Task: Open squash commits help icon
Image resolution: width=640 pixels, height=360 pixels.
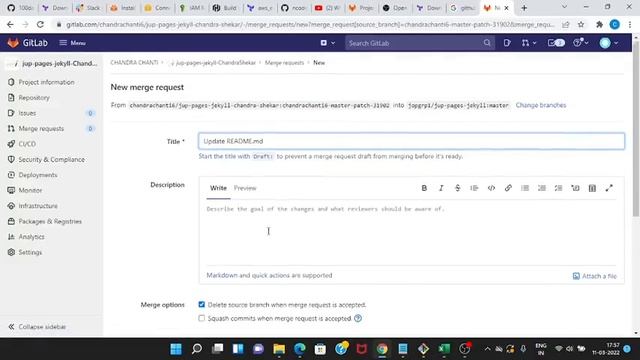Action: click(x=358, y=318)
